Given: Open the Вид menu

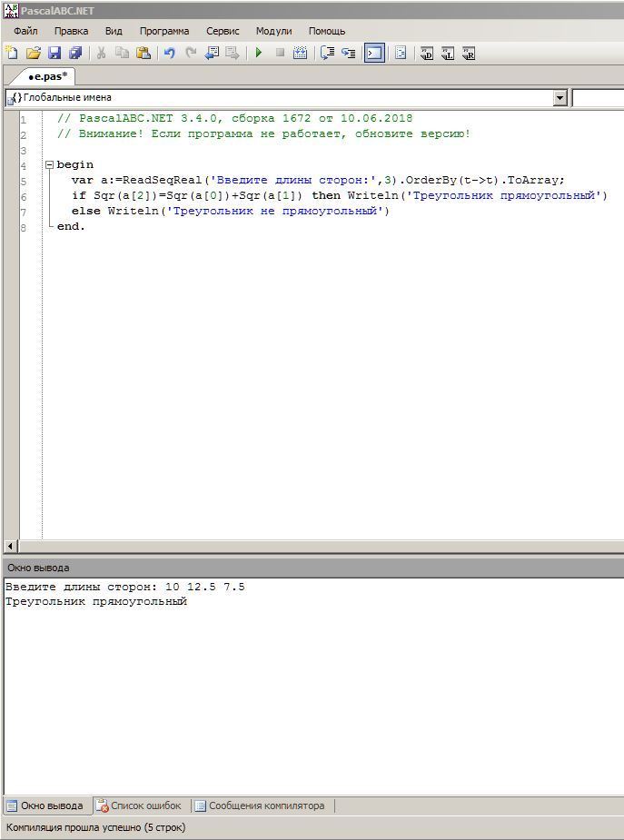Looking at the screenshot, I should [114, 31].
